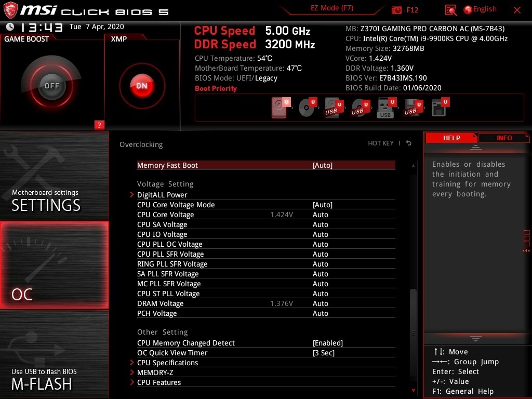The height and width of the screenshot is (399, 532).
Task: Take a screenshot with the F12 camera icon
Action: [396, 10]
